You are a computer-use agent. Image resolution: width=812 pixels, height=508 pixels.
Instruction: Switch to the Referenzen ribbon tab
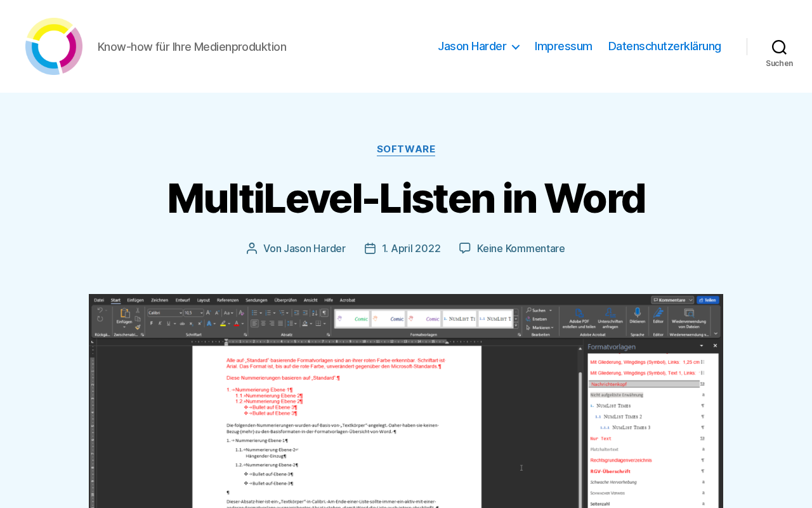[x=228, y=300]
